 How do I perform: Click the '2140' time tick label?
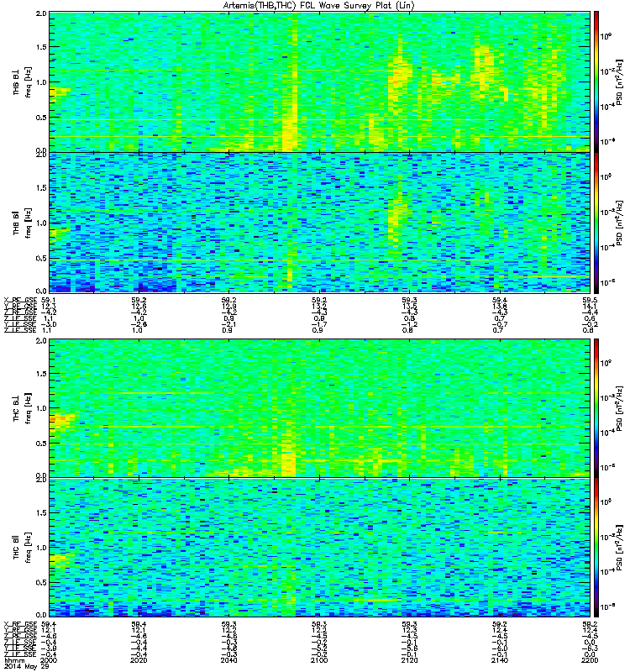(x=500, y=660)
